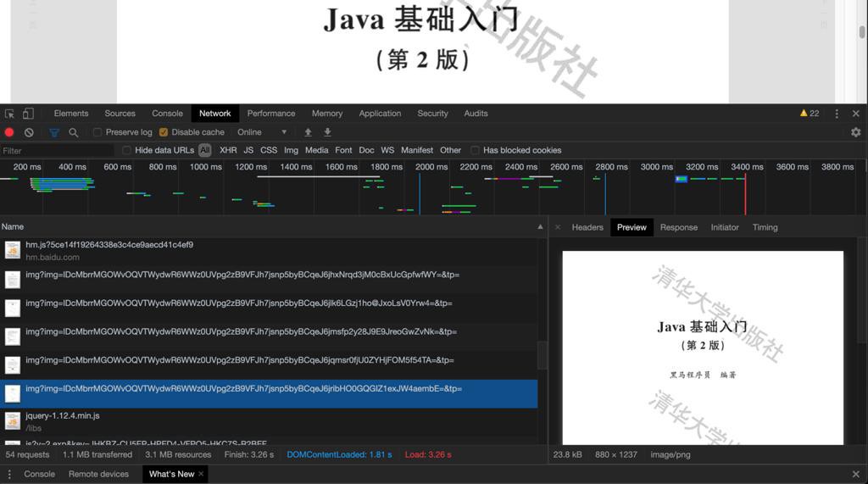Filter requests by Other

(x=451, y=150)
